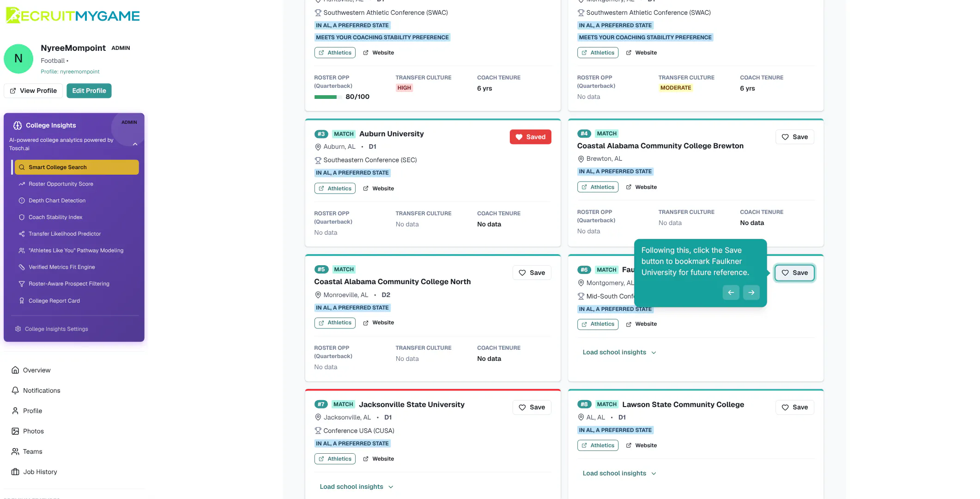Screen dimensions: 980x499
Task: Open Coastal Alabama Brewton Athletics link
Action: [598, 187]
